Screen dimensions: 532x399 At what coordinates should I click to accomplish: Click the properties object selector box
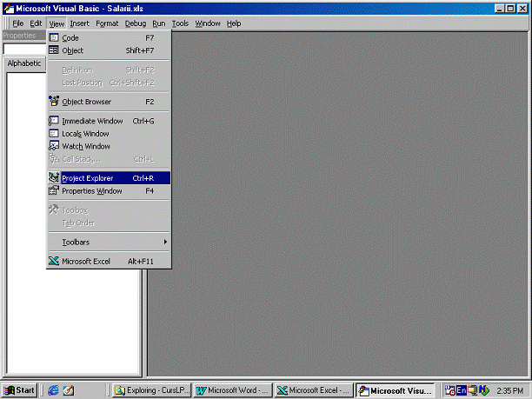point(23,50)
